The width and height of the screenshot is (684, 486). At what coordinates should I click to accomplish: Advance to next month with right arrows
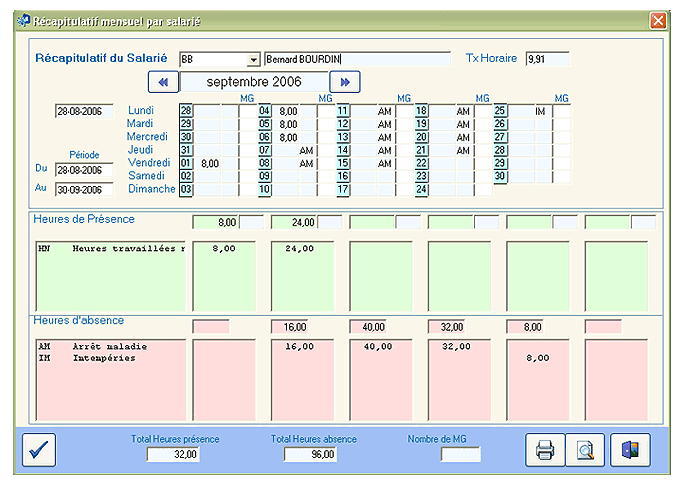345,82
